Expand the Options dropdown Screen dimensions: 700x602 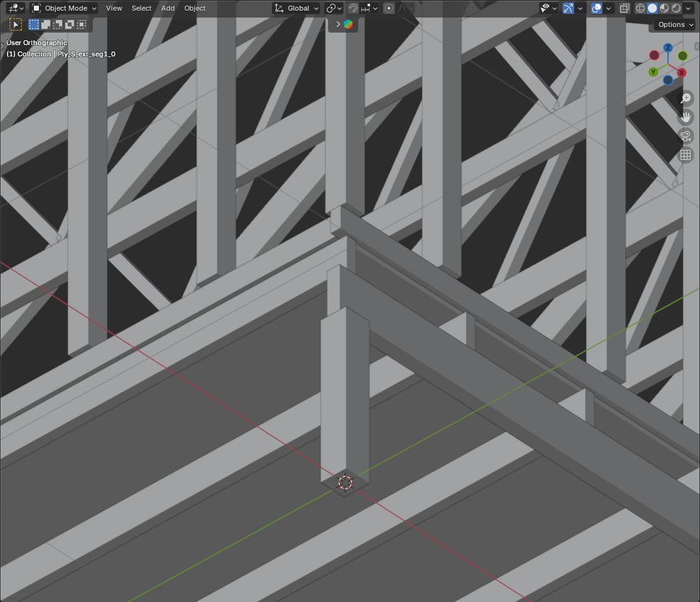tap(675, 24)
